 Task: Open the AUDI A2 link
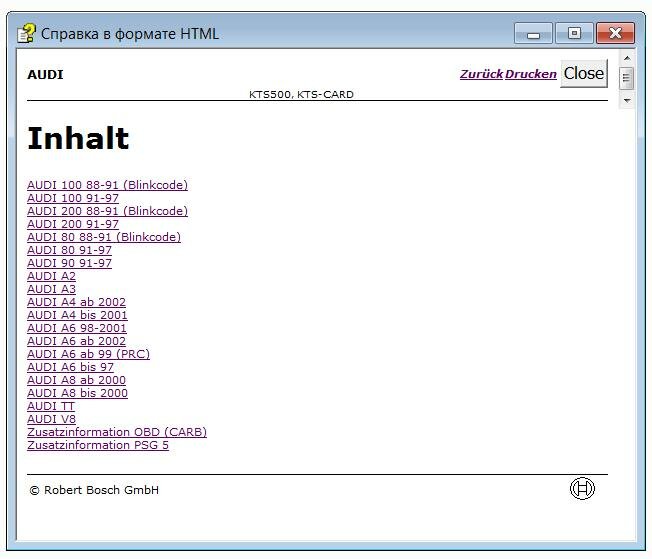51,276
